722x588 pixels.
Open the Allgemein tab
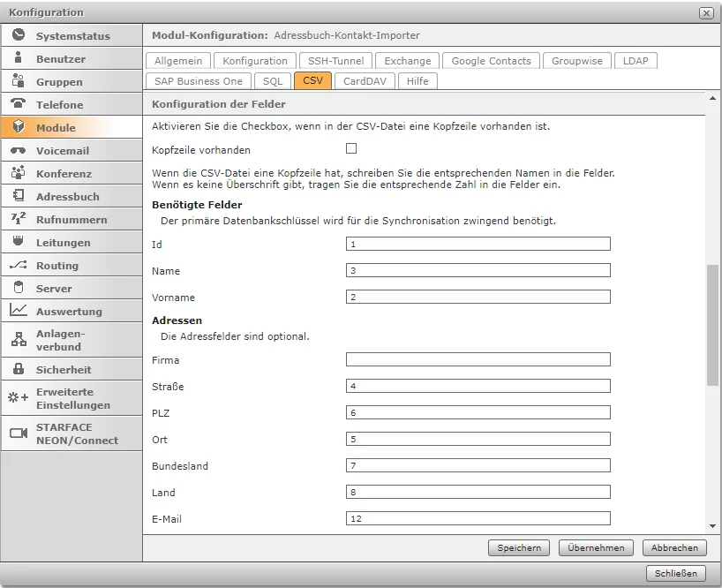pos(178,61)
